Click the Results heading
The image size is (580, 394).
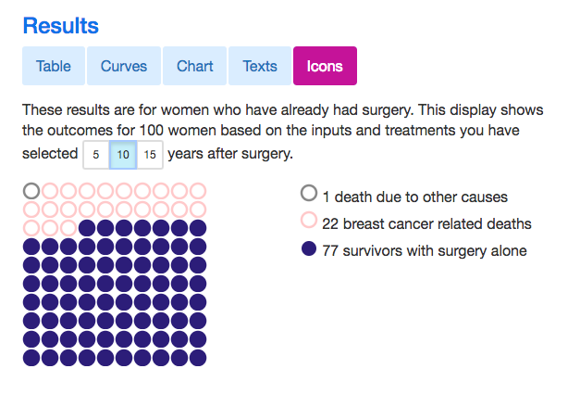pyautogui.click(x=61, y=26)
